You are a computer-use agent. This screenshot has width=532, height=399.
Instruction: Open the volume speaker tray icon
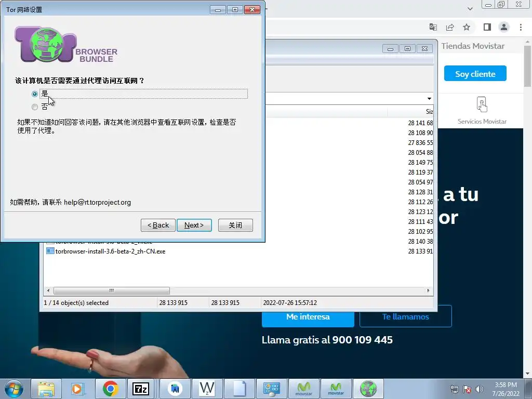pos(480,389)
